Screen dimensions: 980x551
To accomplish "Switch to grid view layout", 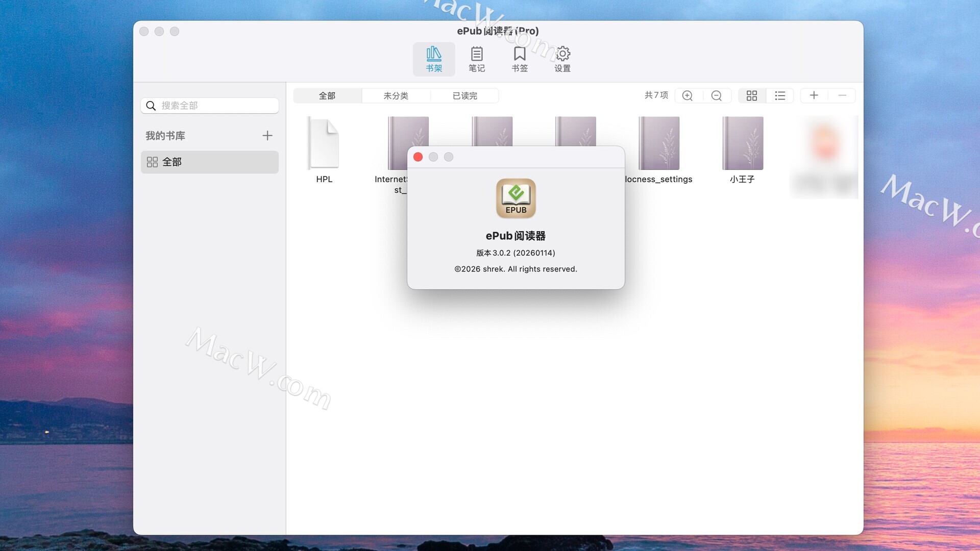I will tap(751, 96).
